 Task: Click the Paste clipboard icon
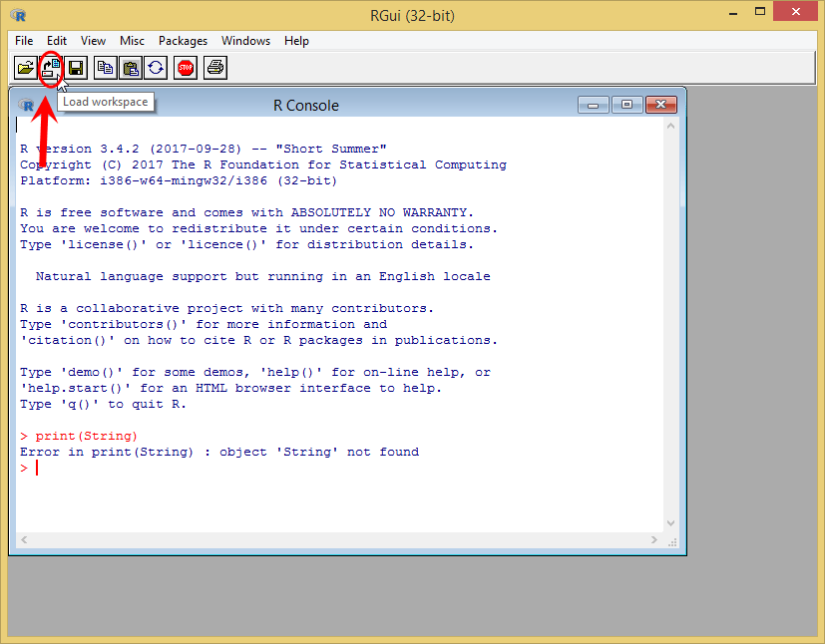click(131, 68)
